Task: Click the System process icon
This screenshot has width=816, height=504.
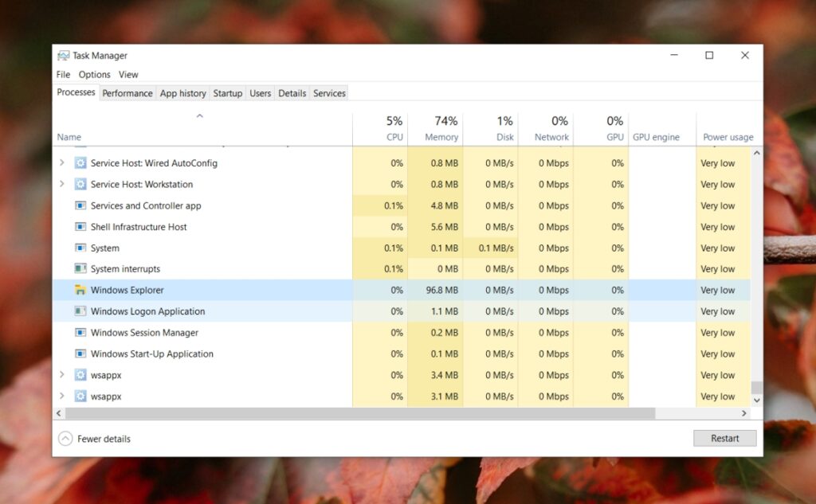Action: coord(80,248)
